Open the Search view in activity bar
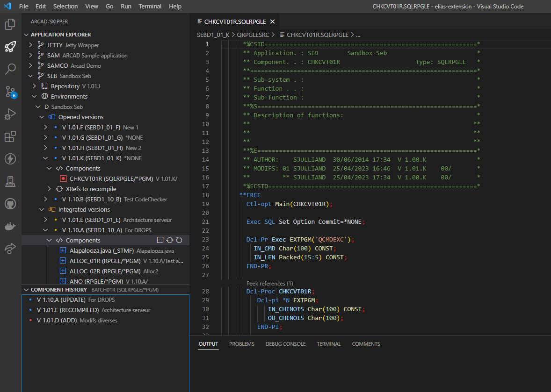 point(10,69)
